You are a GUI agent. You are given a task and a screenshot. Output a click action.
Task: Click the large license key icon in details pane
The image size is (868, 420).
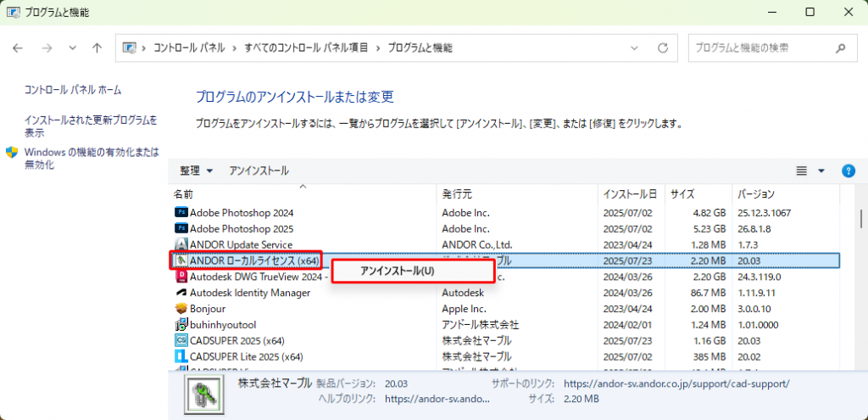[204, 395]
